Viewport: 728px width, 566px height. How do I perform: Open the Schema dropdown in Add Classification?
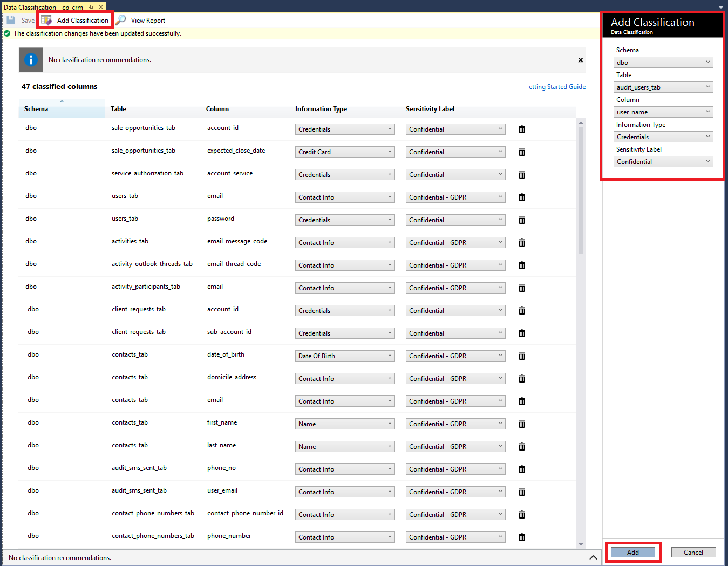pyautogui.click(x=663, y=63)
